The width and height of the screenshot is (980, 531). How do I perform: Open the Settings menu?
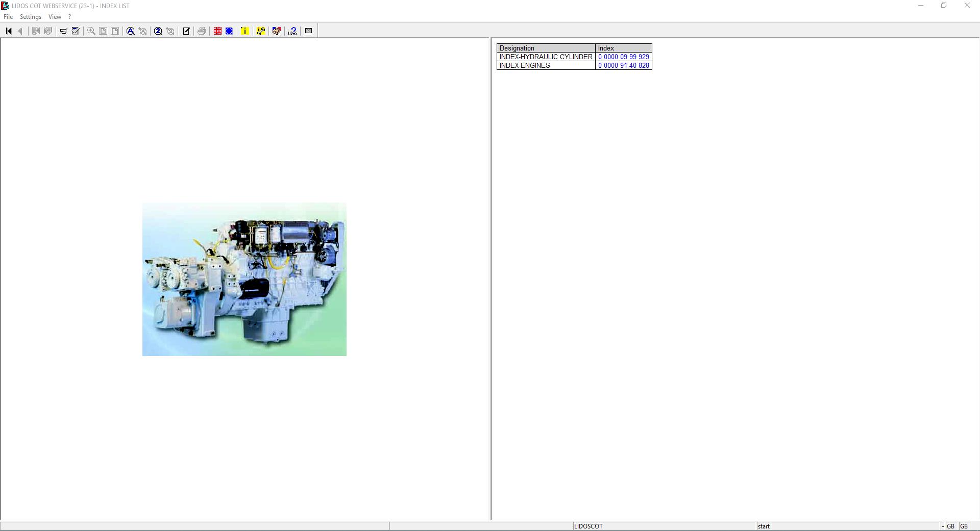click(30, 16)
